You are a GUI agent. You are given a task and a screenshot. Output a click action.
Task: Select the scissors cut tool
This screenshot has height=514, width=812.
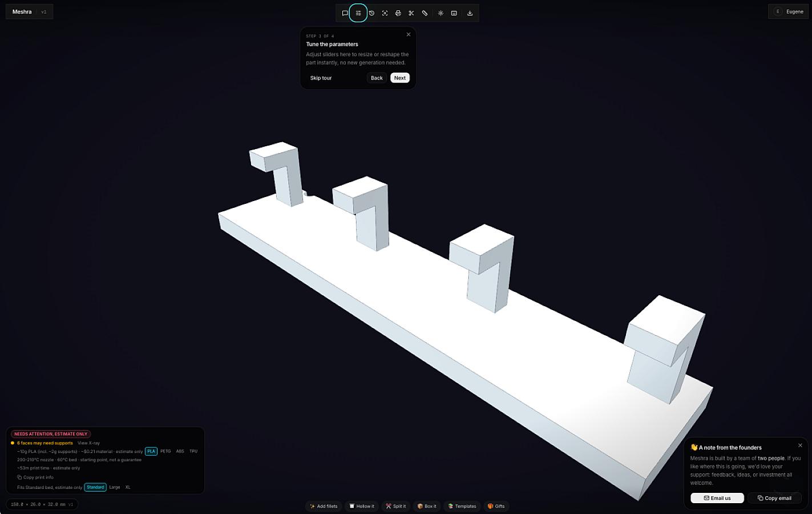411,13
